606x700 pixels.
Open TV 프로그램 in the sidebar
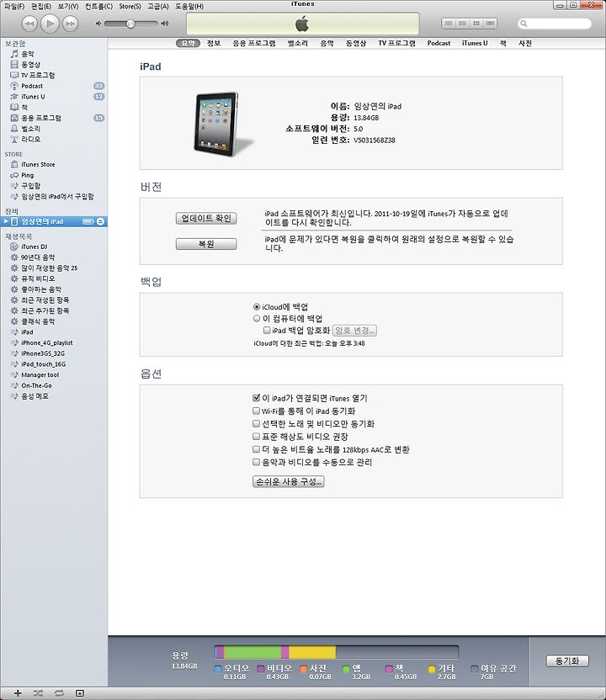point(38,75)
